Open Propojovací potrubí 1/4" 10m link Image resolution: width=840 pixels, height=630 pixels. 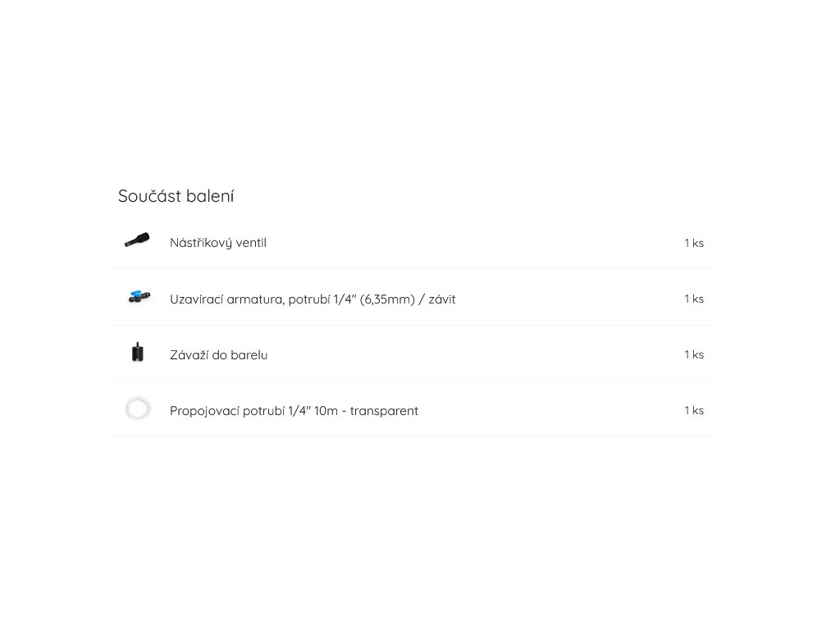coord(294,411)
